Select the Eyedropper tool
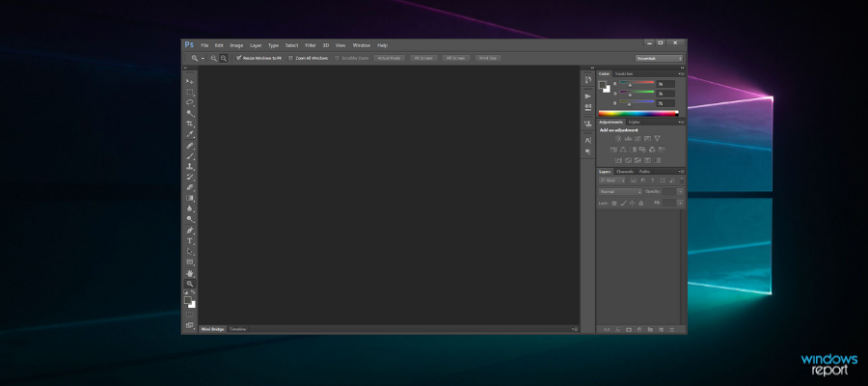 point(190,134)
